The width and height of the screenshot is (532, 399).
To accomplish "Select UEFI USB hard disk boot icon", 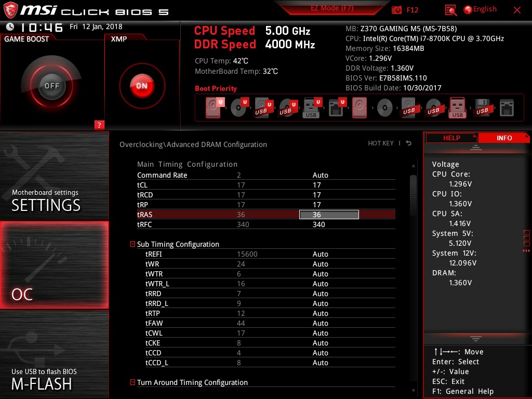I will click(263, 108).
